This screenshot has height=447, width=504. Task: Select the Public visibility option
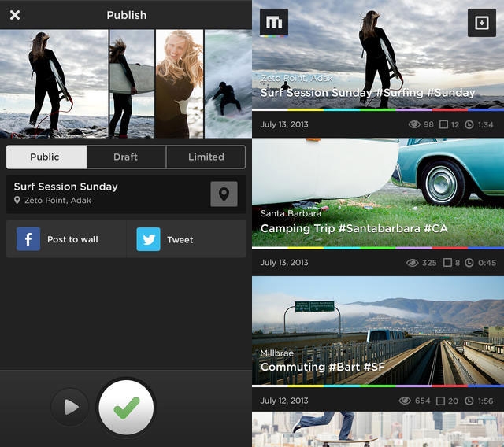pyautogui.click(x=45, y=157)
